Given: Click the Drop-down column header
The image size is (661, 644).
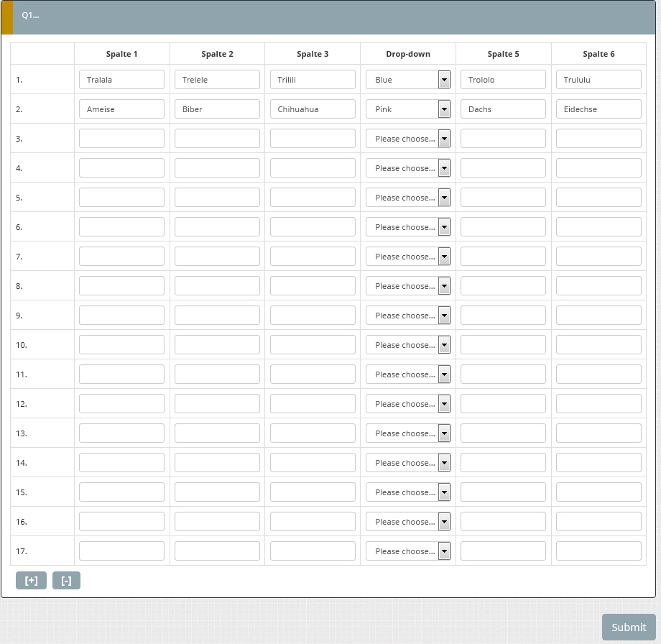Looking at the screenshot, I should [x=407, y=54].
